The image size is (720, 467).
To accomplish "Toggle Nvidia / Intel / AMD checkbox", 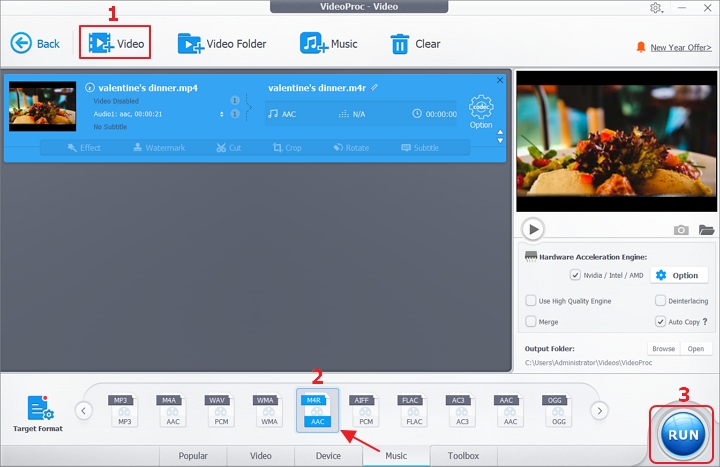I will [575, 275].
